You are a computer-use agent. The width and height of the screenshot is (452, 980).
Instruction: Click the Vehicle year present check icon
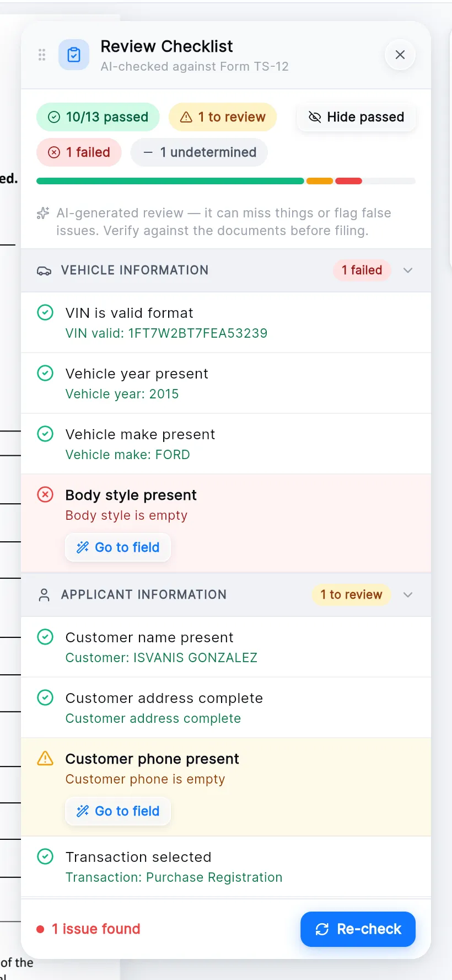(x=45, y=374)
